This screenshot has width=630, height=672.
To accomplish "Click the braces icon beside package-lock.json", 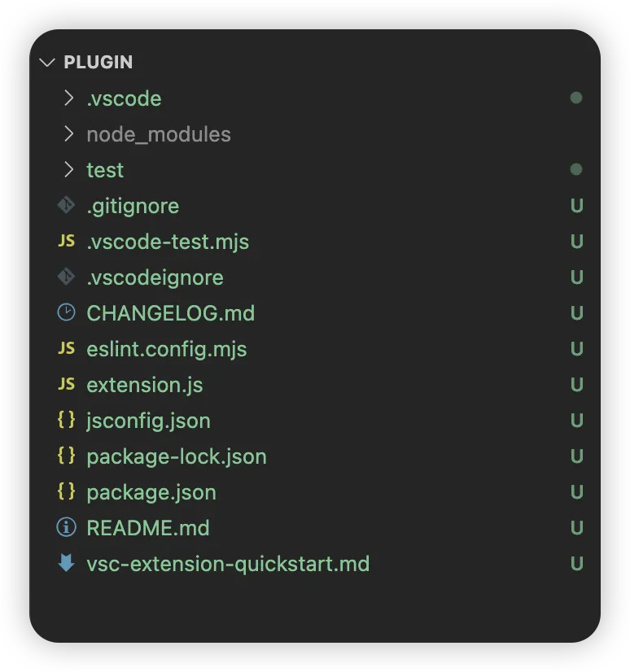I will click(66, 456).
